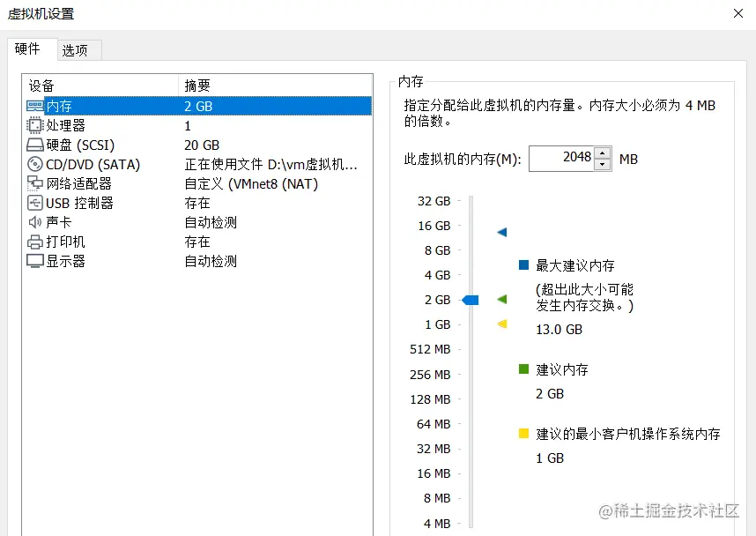Click the 2 GB summary of memory row

(x=198, y=106)
